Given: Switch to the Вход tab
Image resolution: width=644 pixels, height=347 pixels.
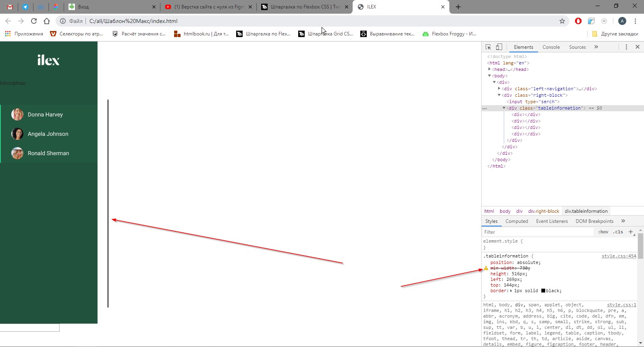Looking at the screenshot, I should click(112, 7).
